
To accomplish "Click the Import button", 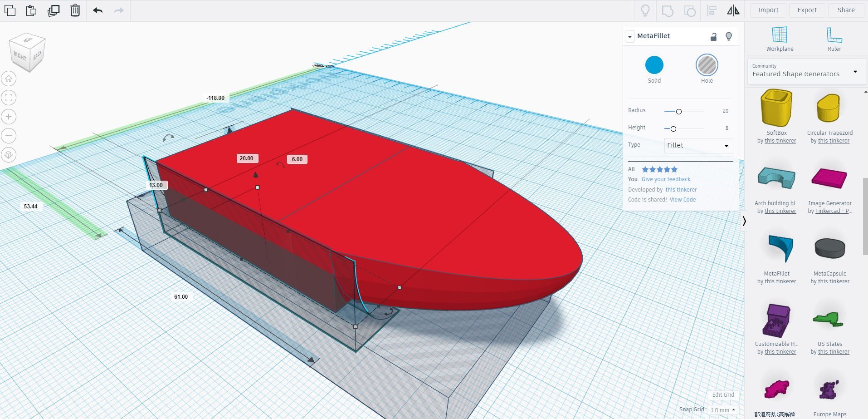I will (x=767, y=10).
